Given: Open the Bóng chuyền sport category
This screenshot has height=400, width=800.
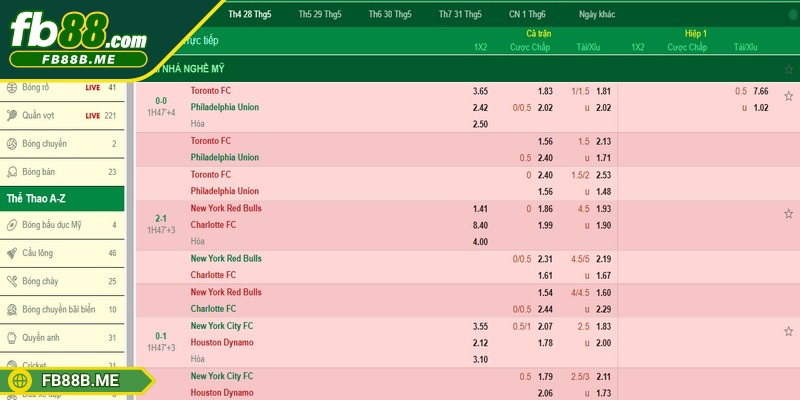Looking at the screenshot, I should tap(62, 144).
